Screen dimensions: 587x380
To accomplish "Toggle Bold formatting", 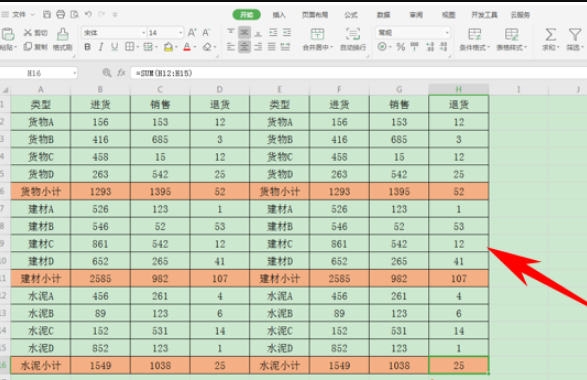I will point(88,47).
